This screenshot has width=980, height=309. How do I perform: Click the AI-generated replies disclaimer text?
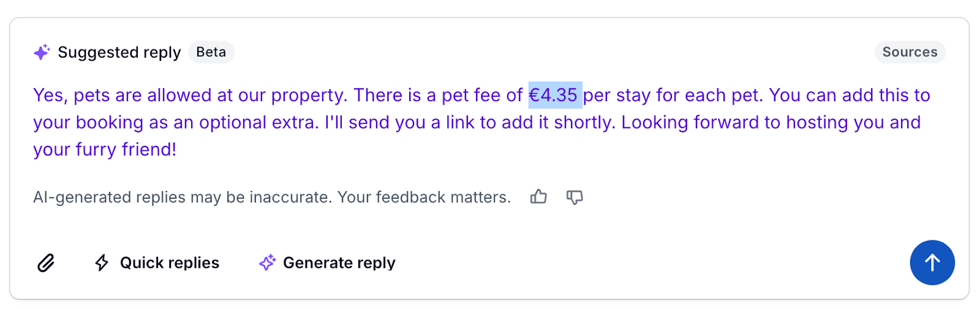pos(271,197)
